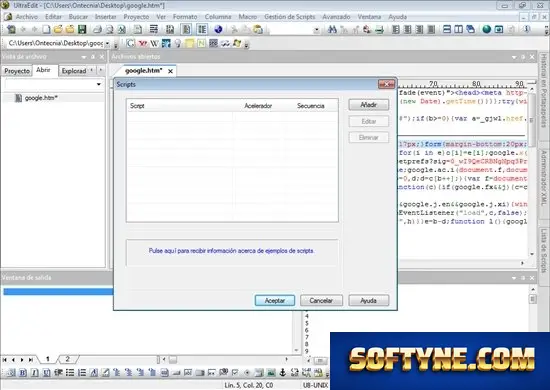Click the Italic I icon in bottom toolbar
Screen dimensions: 550x390
click(x=35, y=372)
